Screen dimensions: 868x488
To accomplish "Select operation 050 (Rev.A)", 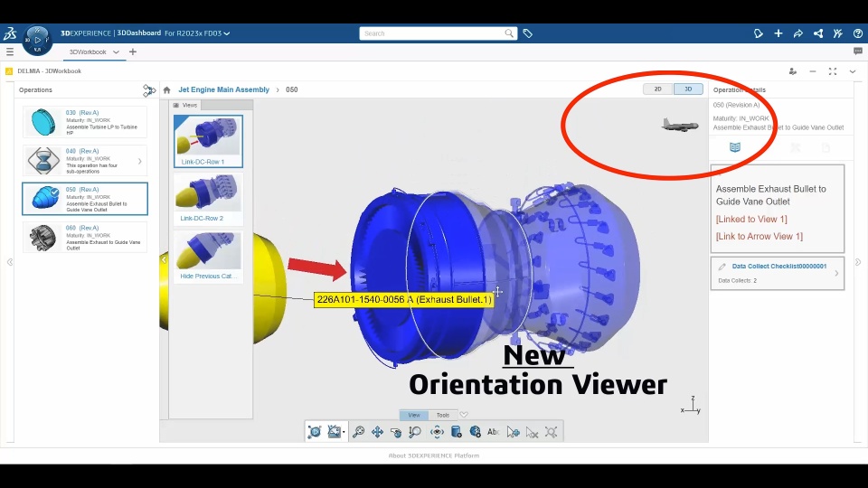I will pyautogui.click(x=85, y=199).
